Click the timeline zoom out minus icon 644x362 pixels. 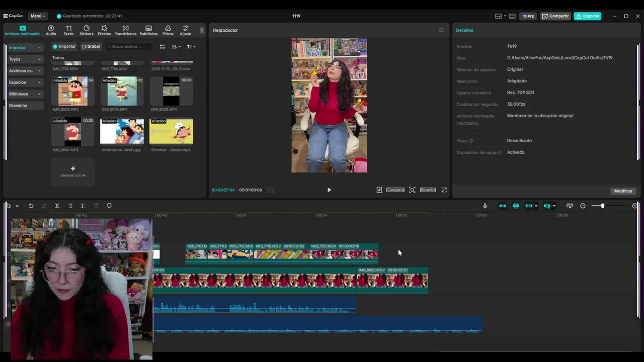pos(583,206)
